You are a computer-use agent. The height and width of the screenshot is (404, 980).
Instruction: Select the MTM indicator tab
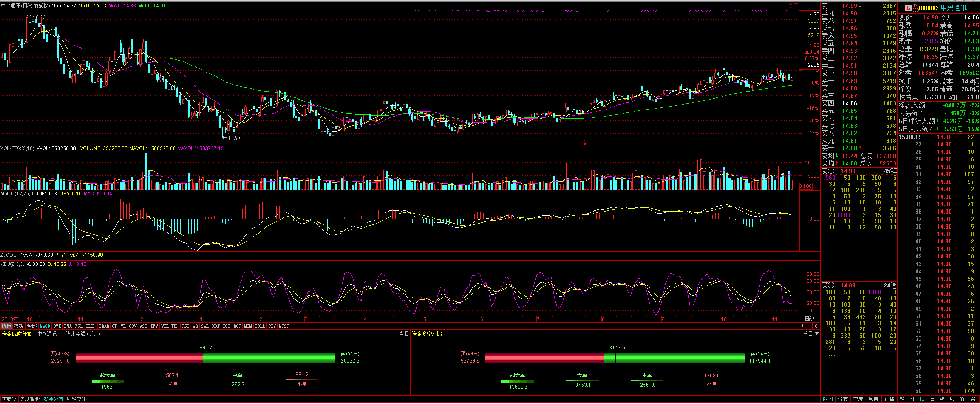coord(248,326)
